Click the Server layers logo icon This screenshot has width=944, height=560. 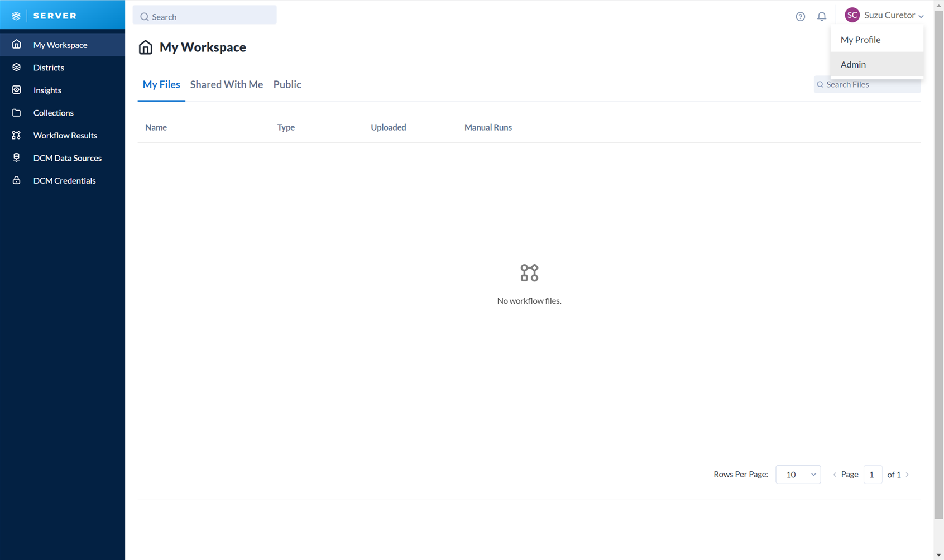pos(16,15)
